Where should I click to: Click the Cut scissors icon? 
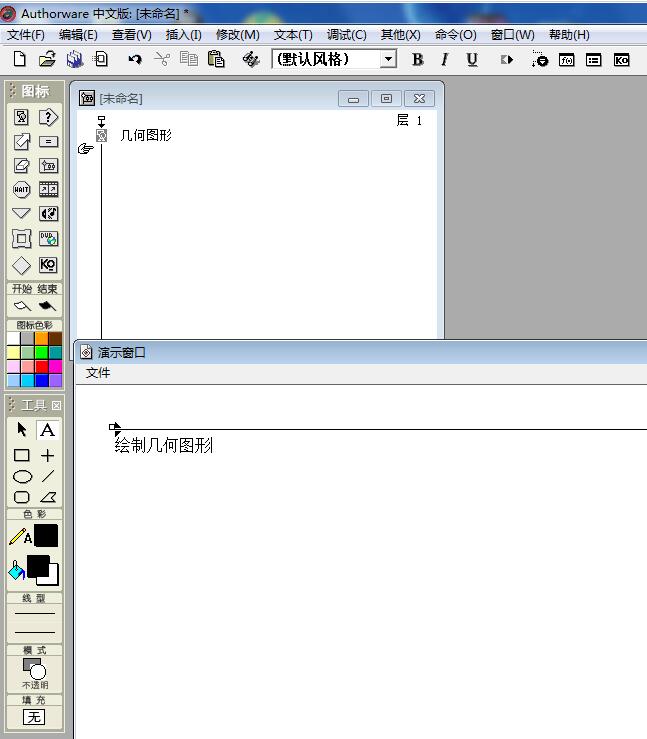point(162,59)
